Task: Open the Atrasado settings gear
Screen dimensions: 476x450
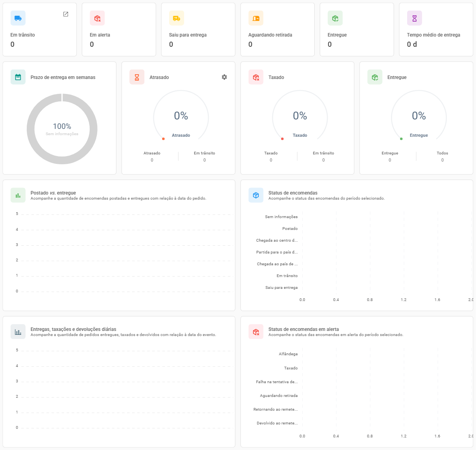Action: click(224, 77)
